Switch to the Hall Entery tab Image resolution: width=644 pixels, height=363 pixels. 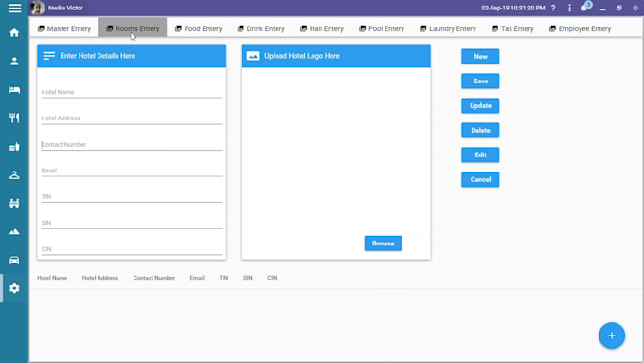[322, 28]
